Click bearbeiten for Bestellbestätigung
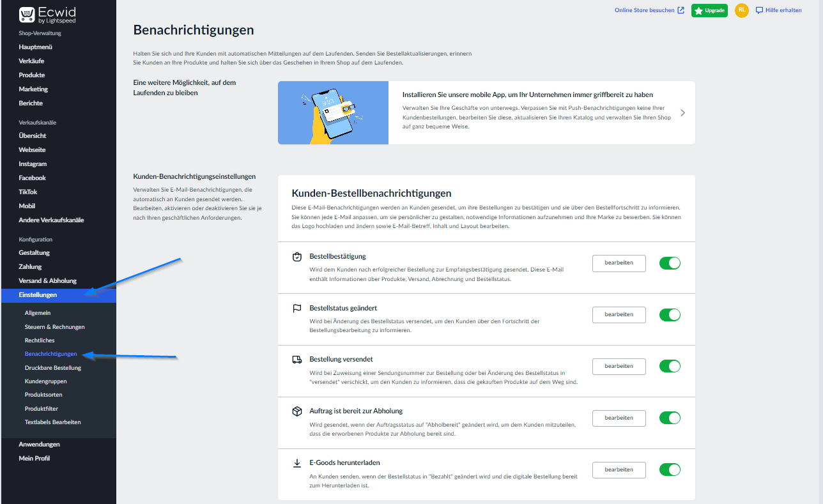This screenshot has width=823, height=504. pyautogui.click(x=619, y=263)
